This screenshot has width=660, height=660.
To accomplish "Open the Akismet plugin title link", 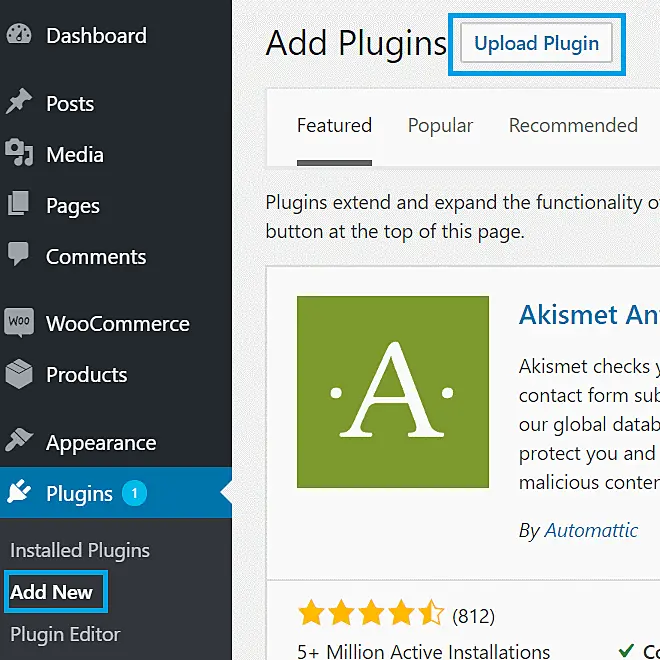I will (589, 314).
